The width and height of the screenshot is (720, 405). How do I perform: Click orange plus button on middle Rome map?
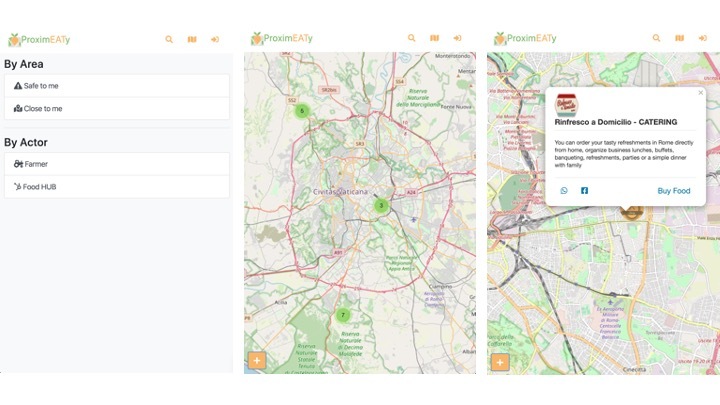(257, 360)
